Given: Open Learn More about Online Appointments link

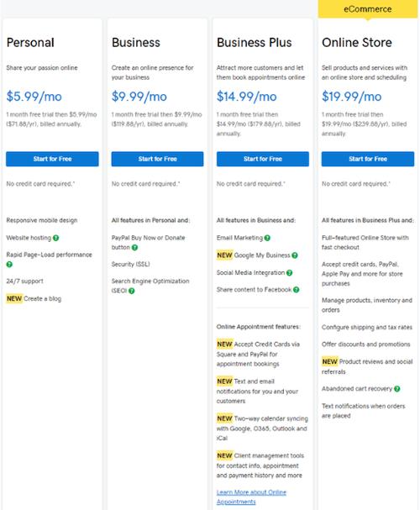Looking at the screenshot, I should (251, 497).
